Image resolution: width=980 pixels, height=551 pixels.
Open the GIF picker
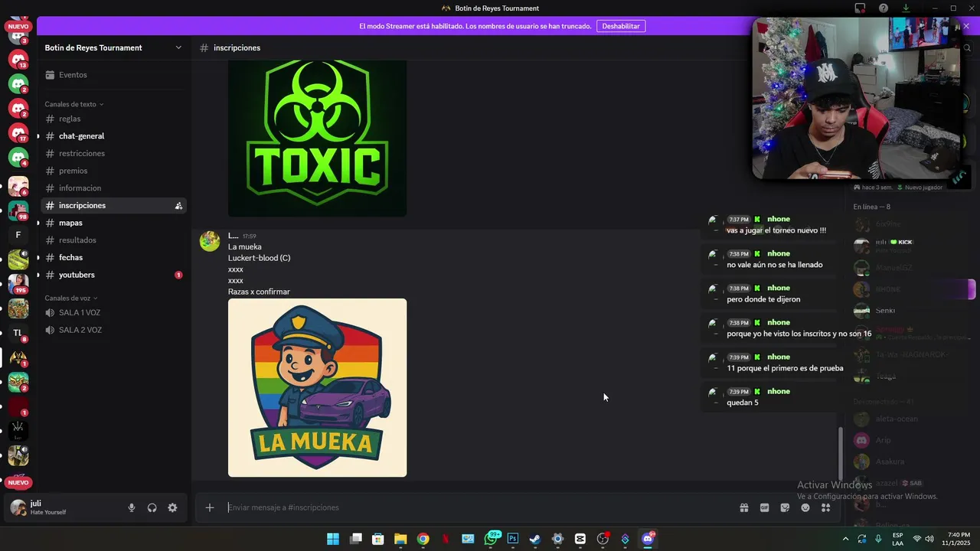pyautogui.click(x=764, y=507)
